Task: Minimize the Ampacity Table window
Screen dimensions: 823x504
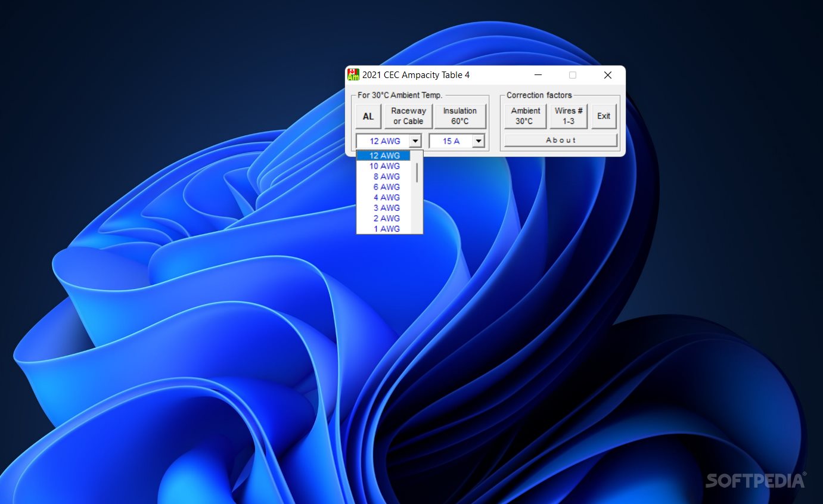Action: [538, 75]
